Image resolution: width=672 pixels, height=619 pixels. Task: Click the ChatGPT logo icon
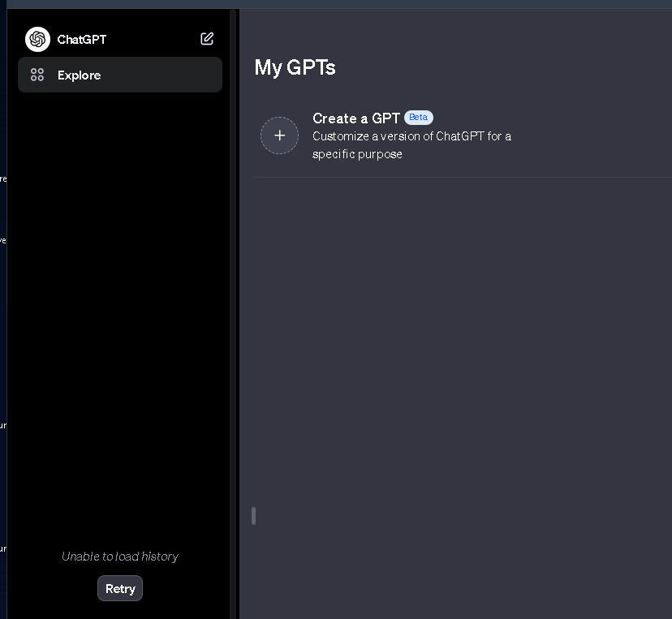37,40
